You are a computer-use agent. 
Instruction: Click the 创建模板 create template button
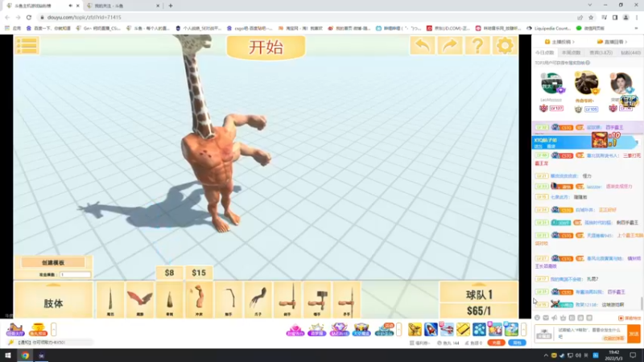pos(53,263)
